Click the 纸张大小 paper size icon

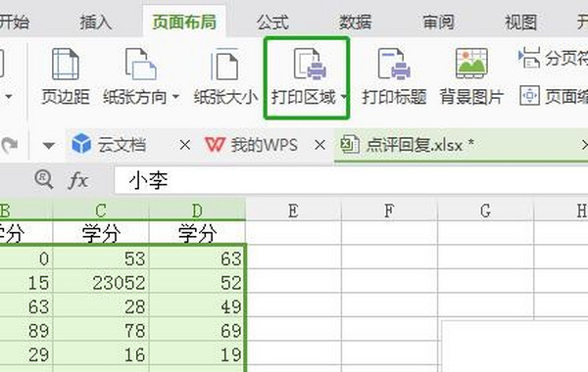[x=224, y=64]
